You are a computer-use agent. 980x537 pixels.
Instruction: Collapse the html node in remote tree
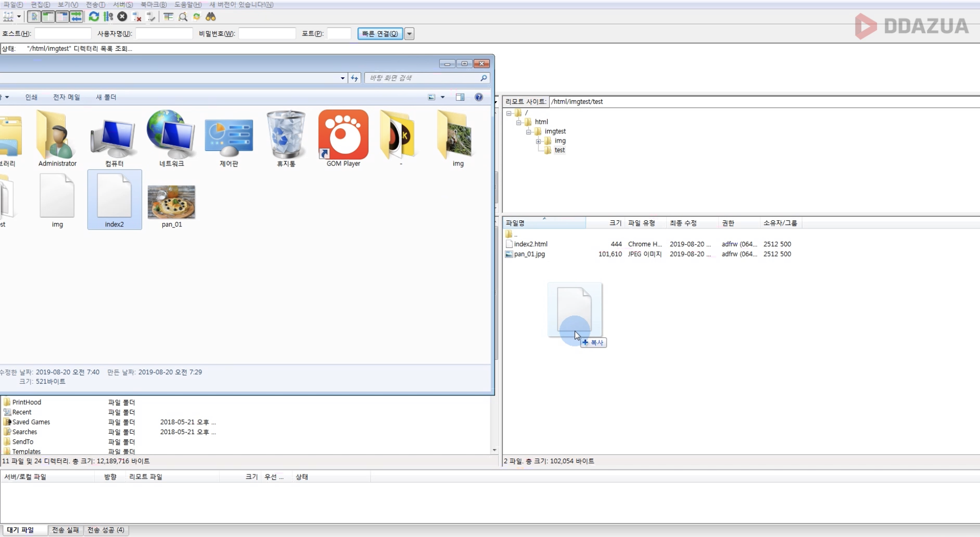[519, 122]
